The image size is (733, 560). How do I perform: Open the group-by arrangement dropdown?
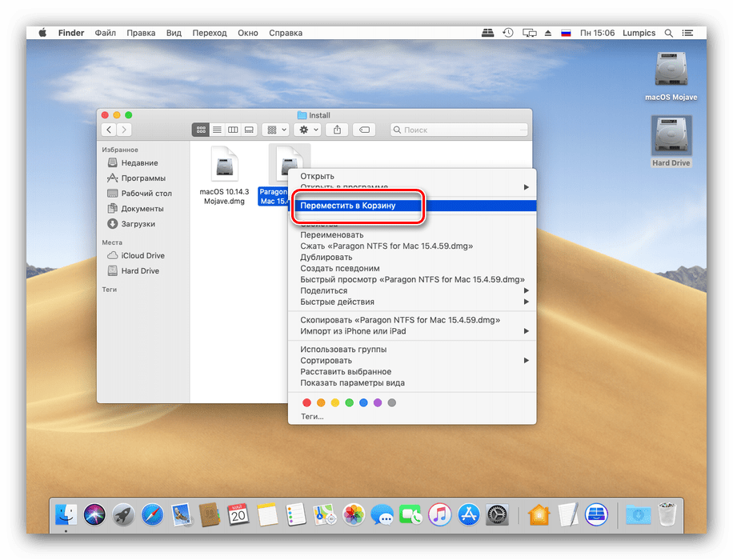click(x=276, y=130)
